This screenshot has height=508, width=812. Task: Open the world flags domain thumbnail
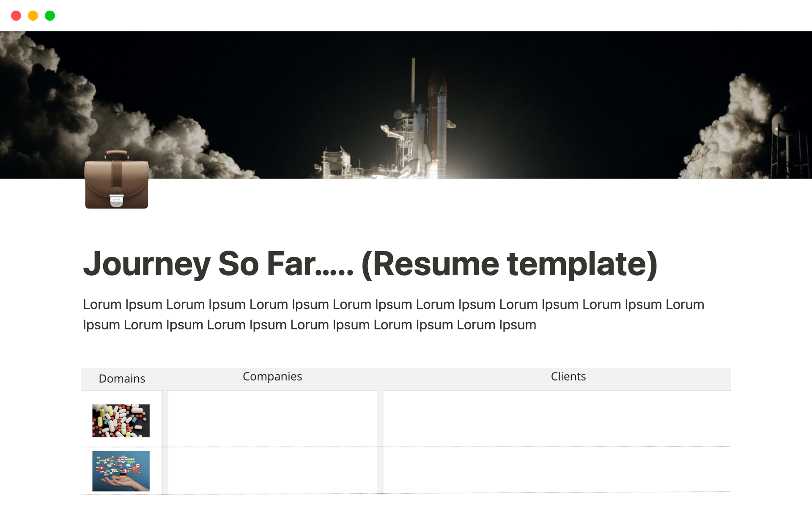121,471
